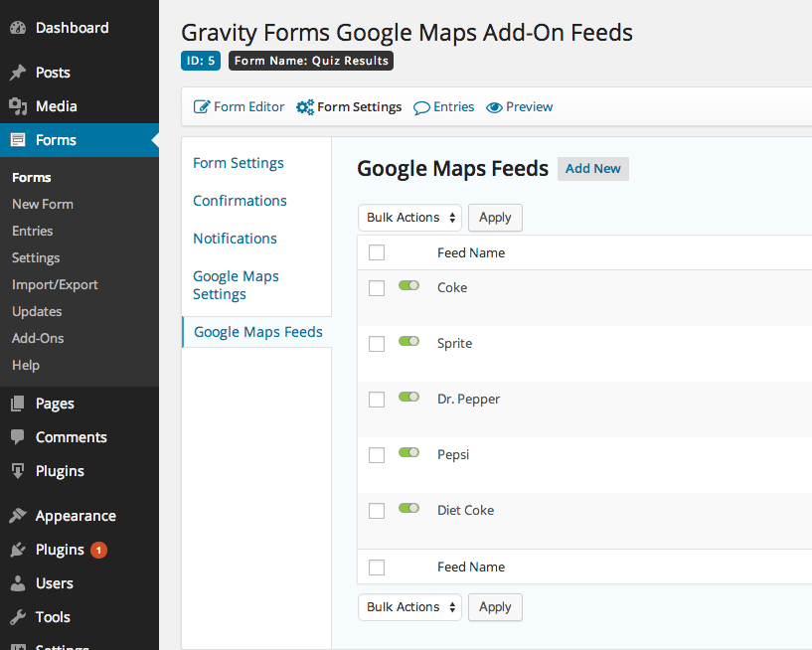Click the Feed Name column label in the table footer
The image size is (812, 650).
point(471,568)
